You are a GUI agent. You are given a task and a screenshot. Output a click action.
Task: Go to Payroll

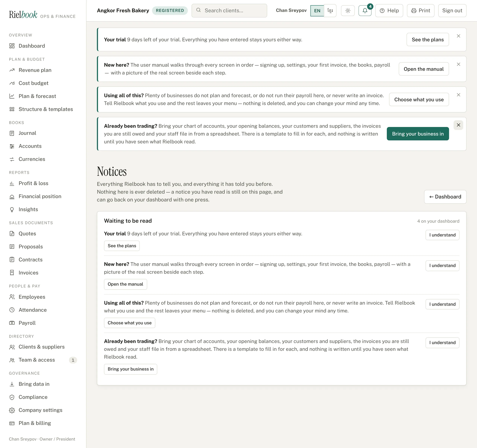43,323
